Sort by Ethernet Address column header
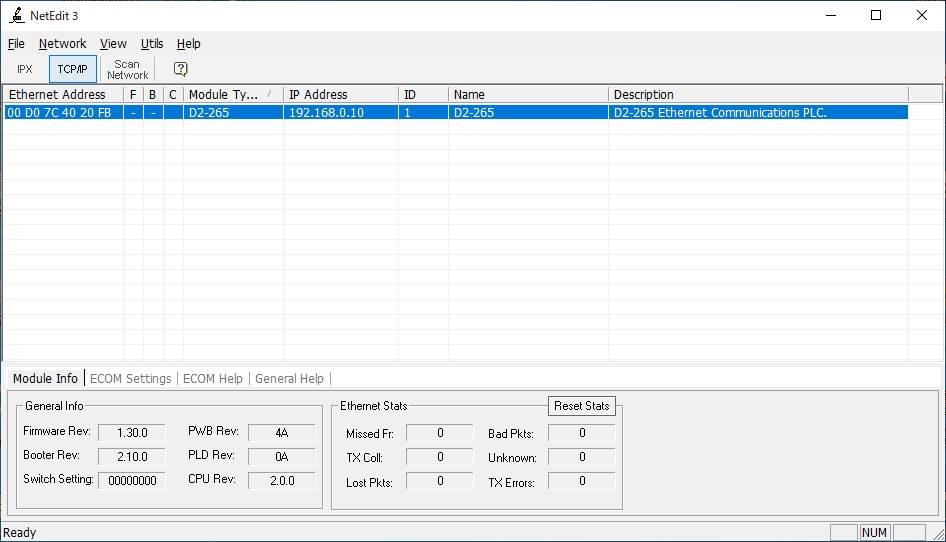The height and width of the screenshot is (542, 946). coord(63,95)
